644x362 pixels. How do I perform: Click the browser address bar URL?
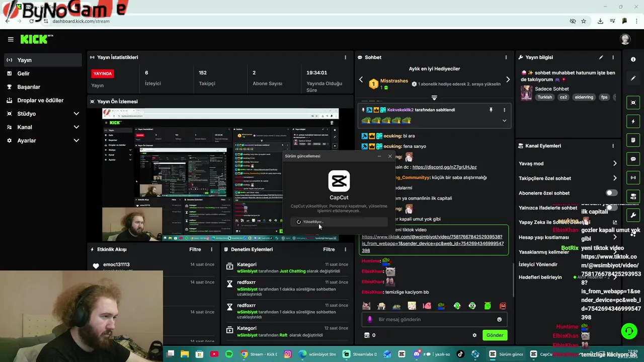[81, 21]
